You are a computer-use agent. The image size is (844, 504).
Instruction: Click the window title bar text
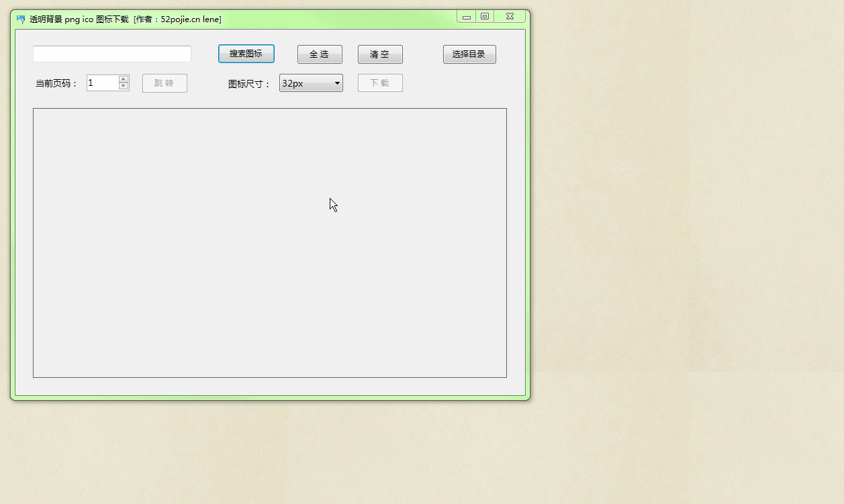[x=126, y=19]
